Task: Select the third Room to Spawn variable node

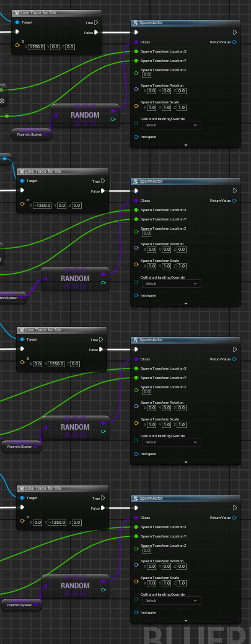Action: tap(21, 446)
